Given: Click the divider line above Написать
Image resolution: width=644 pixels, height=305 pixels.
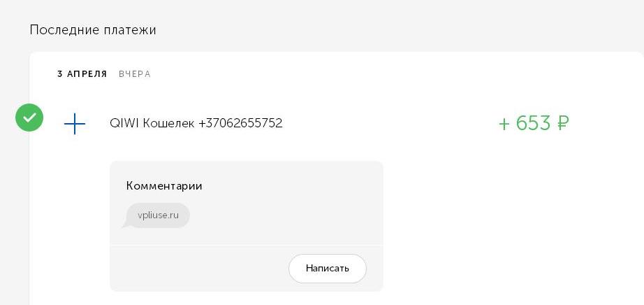Looking at the screenshot, I should (x=247, y=246).
